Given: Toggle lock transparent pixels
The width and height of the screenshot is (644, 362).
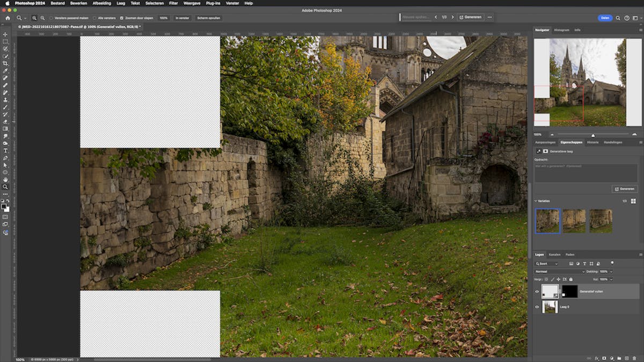Looking at the screenshot, I should click(x=546, y=279).
